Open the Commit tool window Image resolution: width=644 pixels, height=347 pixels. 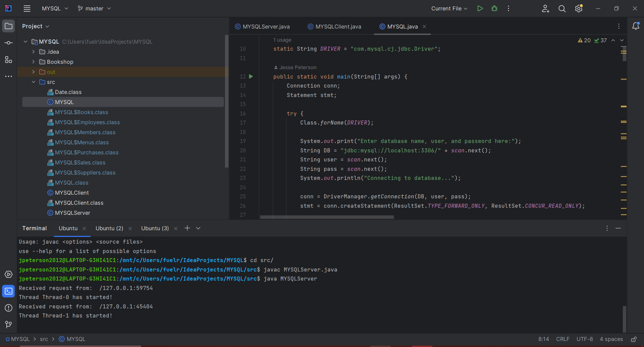(x=8, y=43)
